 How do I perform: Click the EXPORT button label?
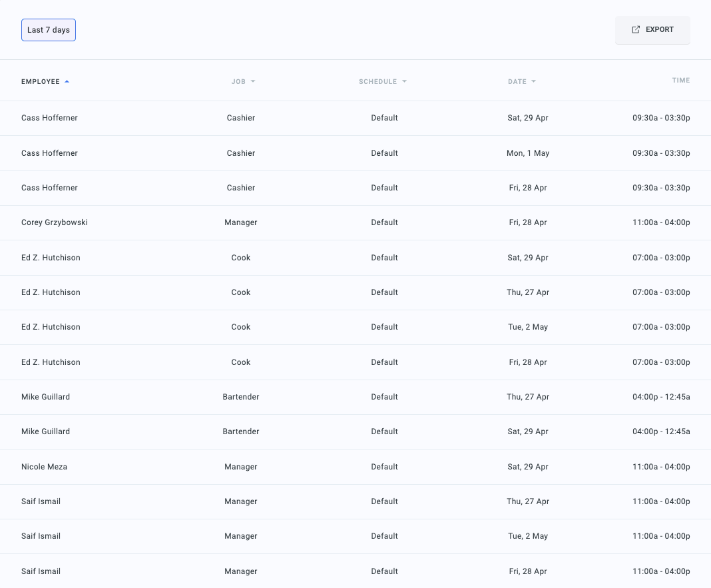coord(660,30)
